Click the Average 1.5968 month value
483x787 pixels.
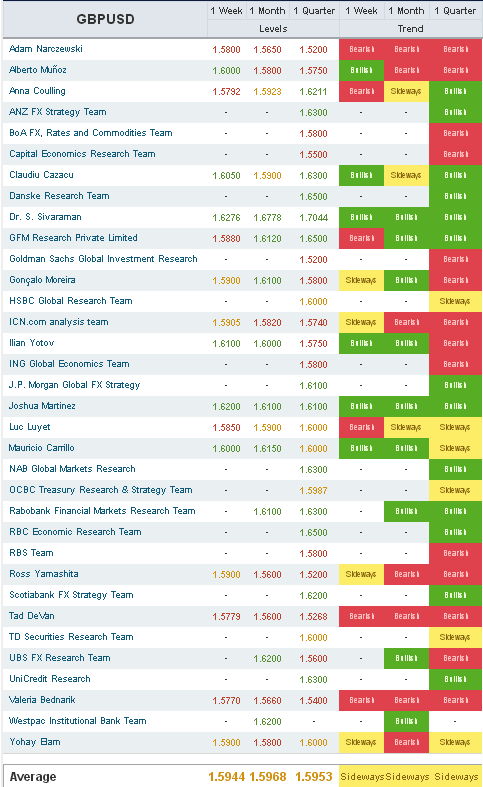[268, 776]
